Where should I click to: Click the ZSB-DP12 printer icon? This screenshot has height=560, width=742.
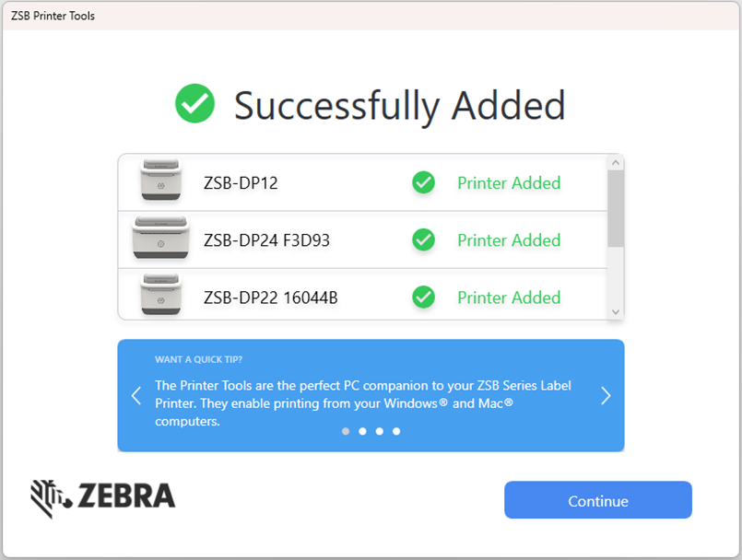tap(161, 181)
